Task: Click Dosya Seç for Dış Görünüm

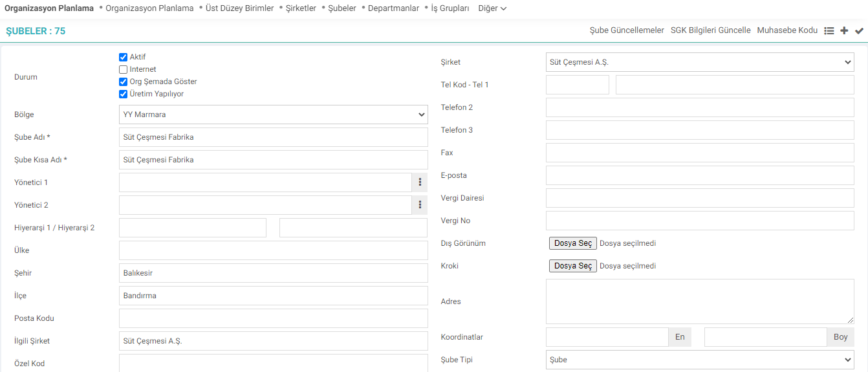Action: tap(573, 243)
